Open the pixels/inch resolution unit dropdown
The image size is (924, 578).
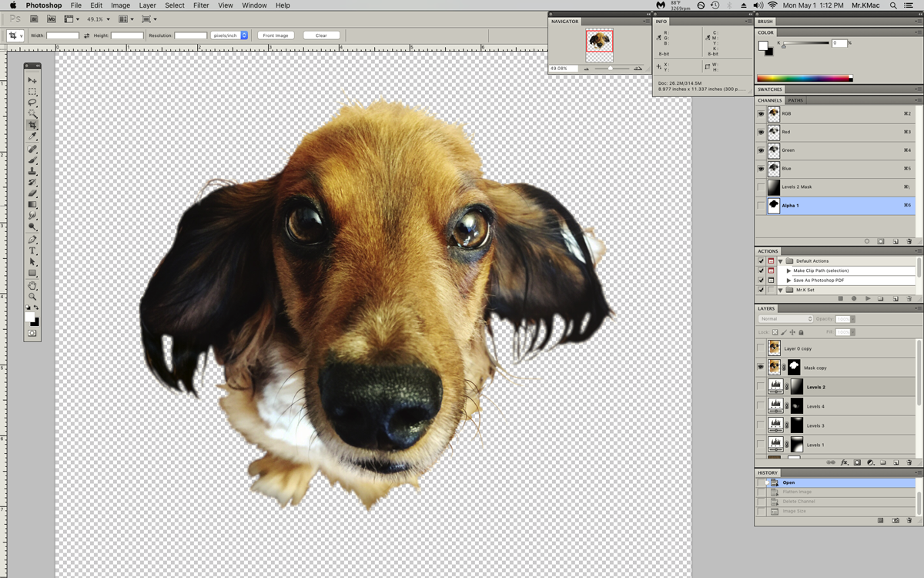229,35
